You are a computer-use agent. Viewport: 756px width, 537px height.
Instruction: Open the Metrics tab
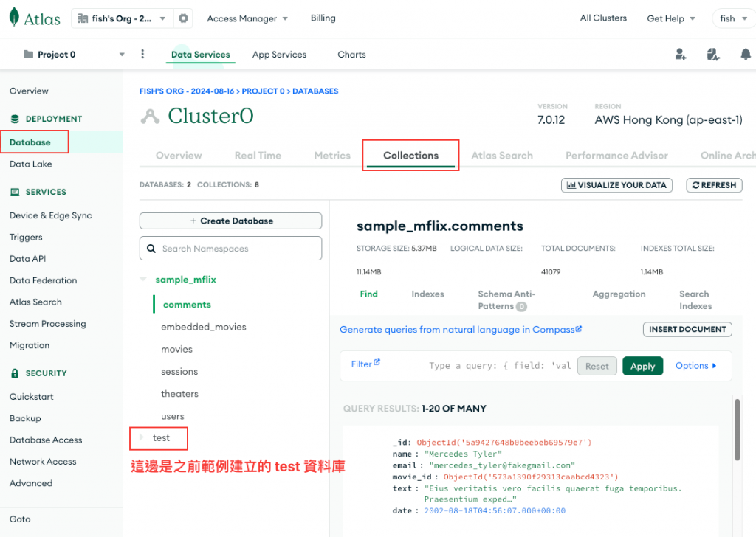332,156
